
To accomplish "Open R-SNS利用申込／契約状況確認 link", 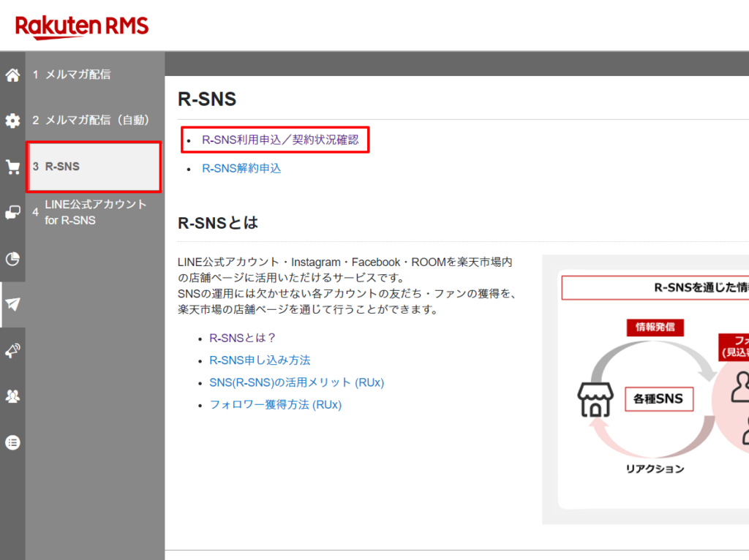I will [x=280, y=140].
